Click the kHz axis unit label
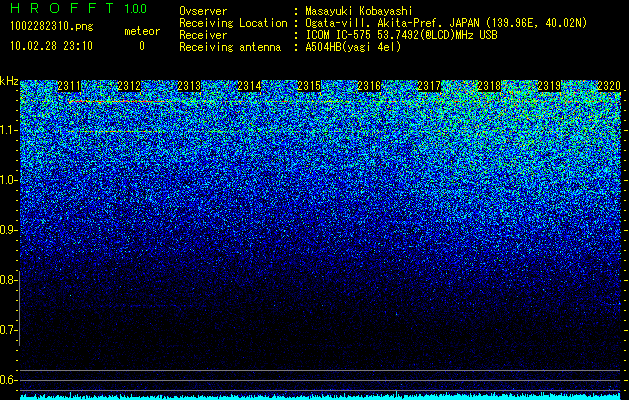Screen dimensions: 629x400 point(9,81)
